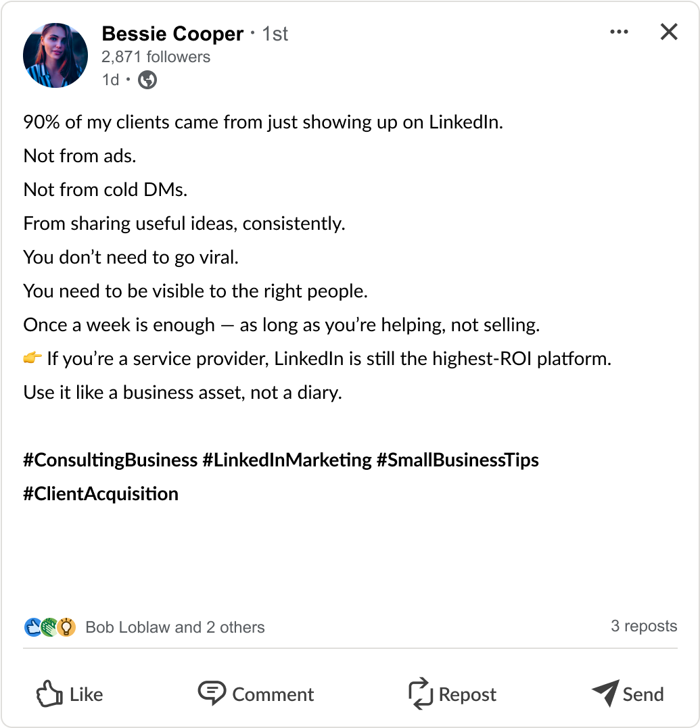Click the ClientAcquisition hashtag text

101,493
